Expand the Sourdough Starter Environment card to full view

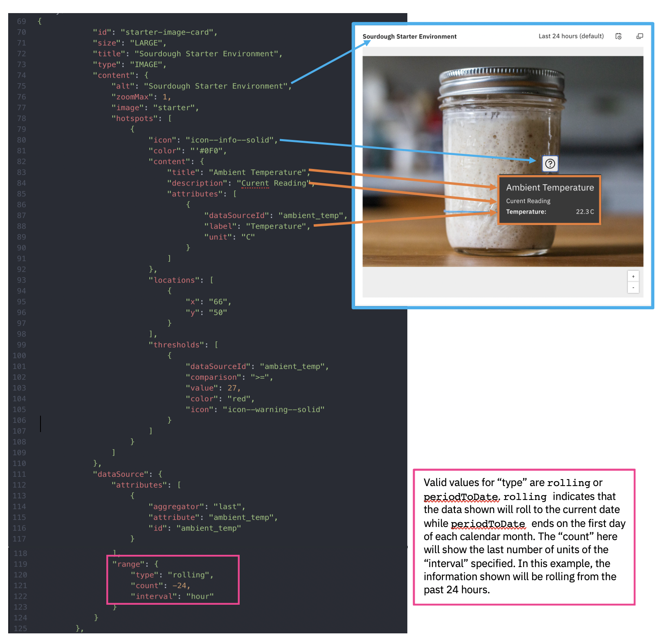pos(640,36)
